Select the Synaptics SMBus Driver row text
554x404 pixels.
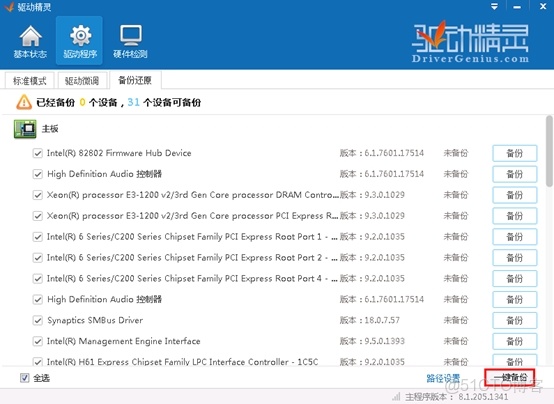click(x=95, y=320)
